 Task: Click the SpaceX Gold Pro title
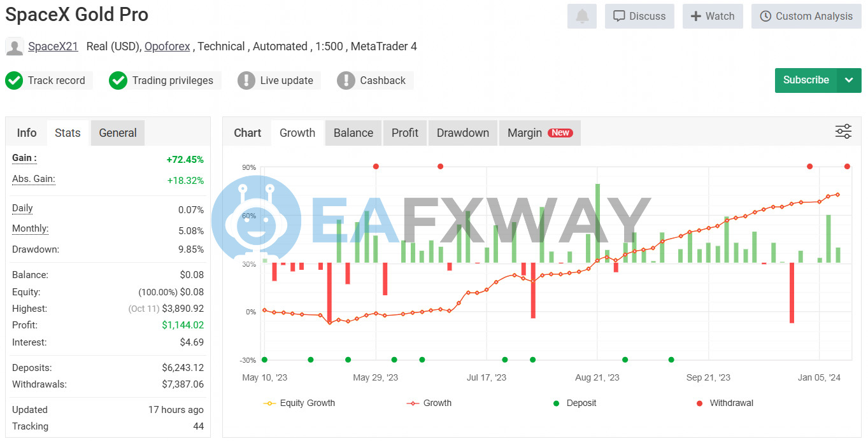click(77, 15)
